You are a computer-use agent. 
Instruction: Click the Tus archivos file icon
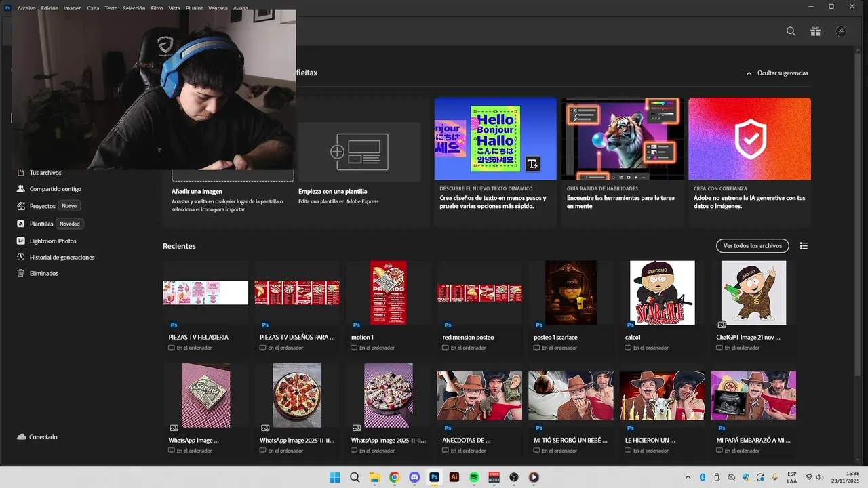(x=21, y=173)
